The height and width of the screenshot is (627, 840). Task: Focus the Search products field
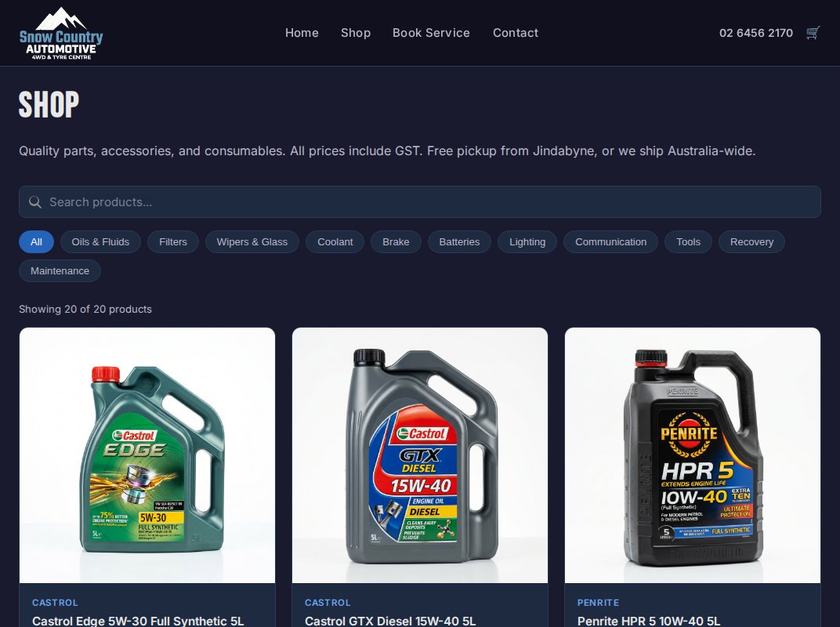point(420,202)
